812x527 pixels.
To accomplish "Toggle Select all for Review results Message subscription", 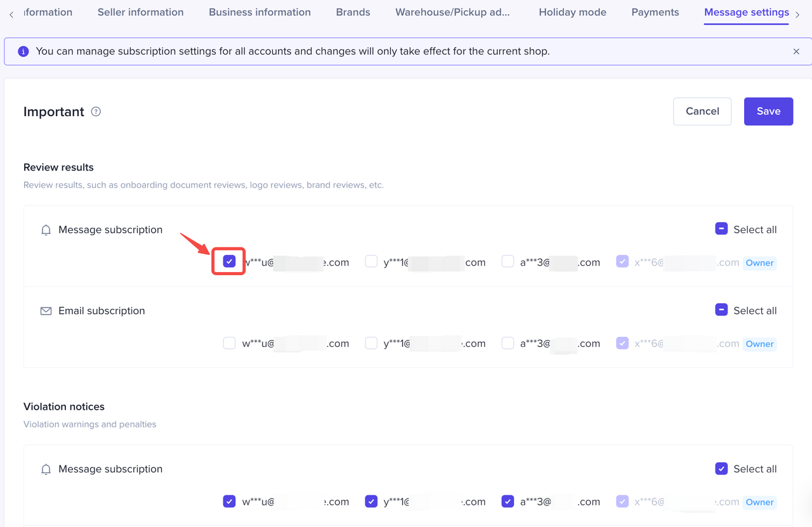I will [x=721, y=229].
